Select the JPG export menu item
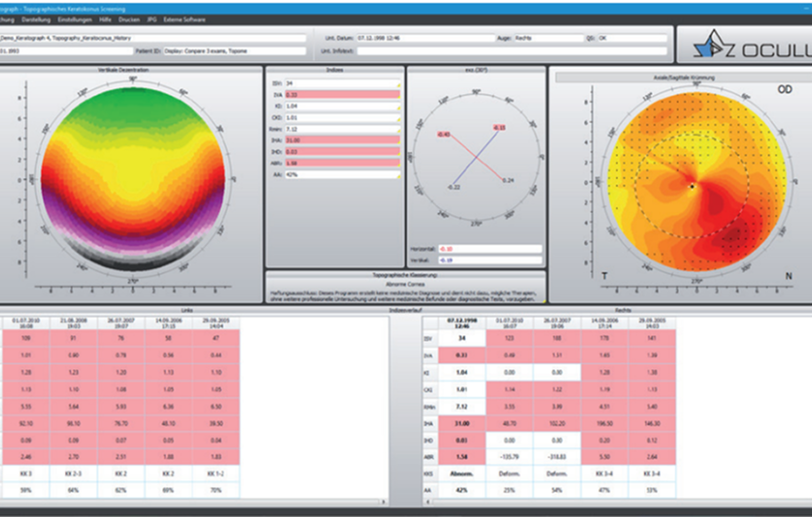This screenshot has width=812, height=517. tap(152, 19)
